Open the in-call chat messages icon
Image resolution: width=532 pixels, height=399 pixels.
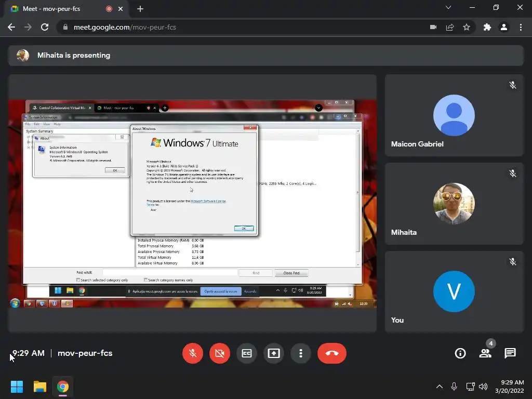point(510,353)
